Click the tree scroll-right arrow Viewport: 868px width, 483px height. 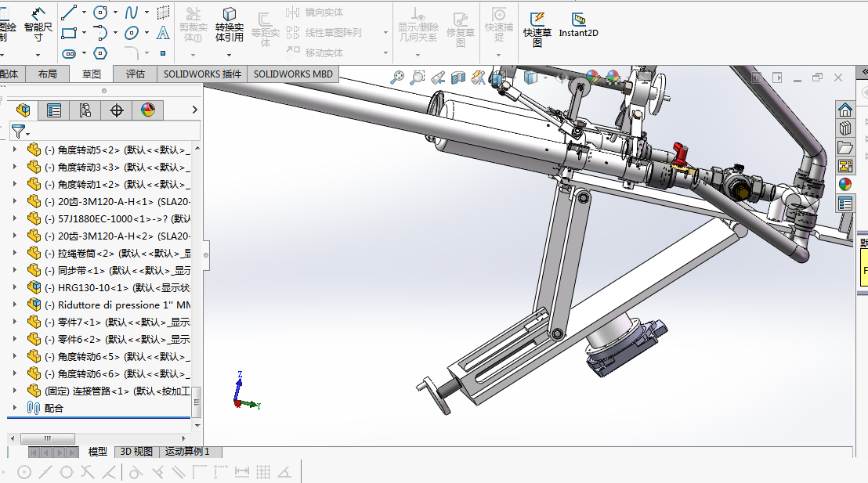[x=184, y=438]
